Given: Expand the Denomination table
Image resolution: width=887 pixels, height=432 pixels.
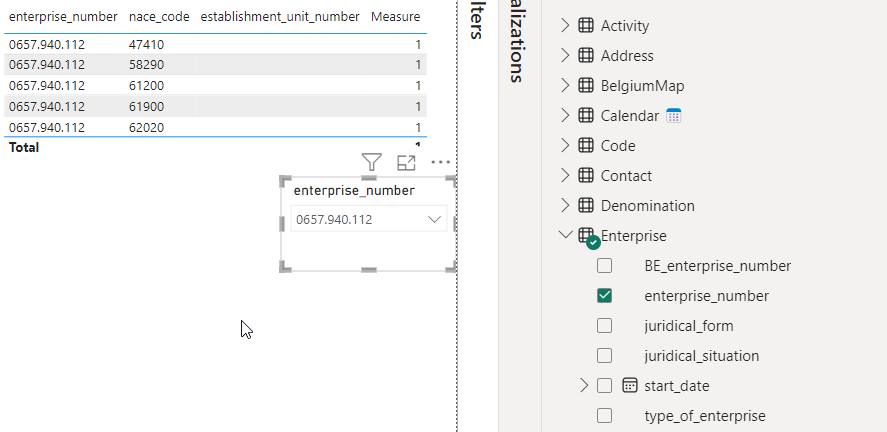Looking at the screenshot, I should [565, 205].
